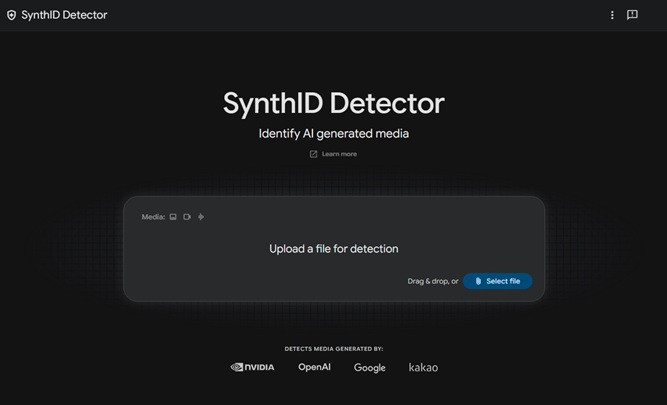667x405 pixels.
Task: Click the SynthID shield logo icon
Action: tap(11, 15)
